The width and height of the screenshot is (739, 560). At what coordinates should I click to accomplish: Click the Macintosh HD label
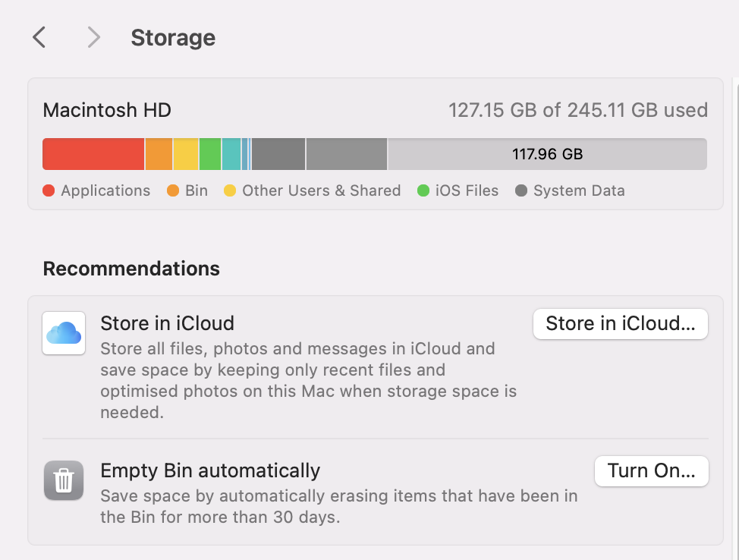coord(106,110)
